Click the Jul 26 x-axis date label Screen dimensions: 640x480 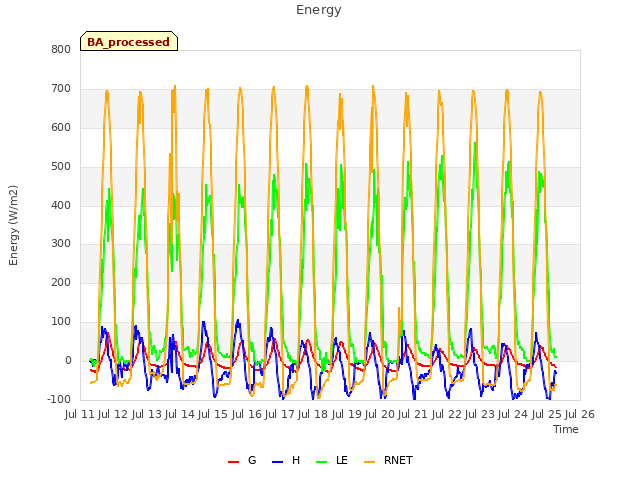pos(580,414)
